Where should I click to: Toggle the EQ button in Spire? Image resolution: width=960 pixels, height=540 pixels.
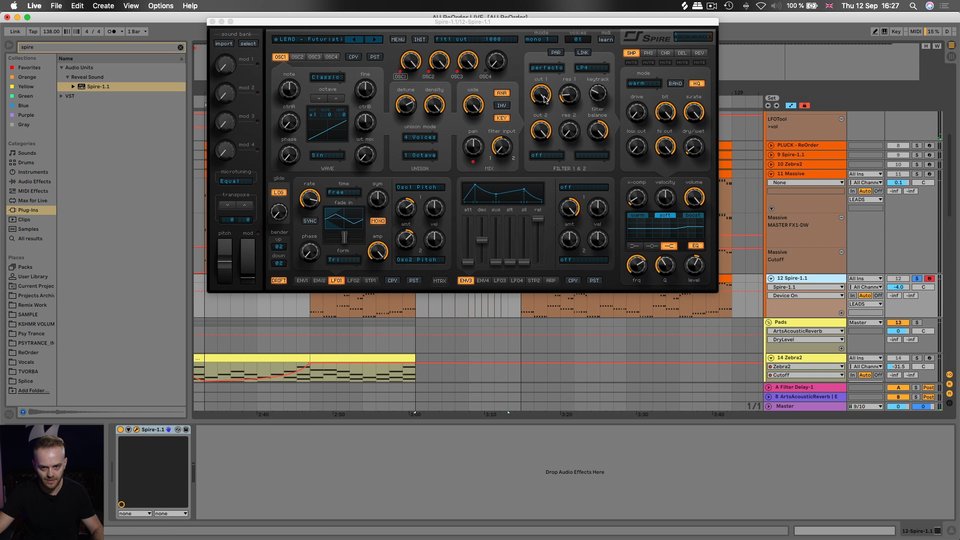[696, 246]
